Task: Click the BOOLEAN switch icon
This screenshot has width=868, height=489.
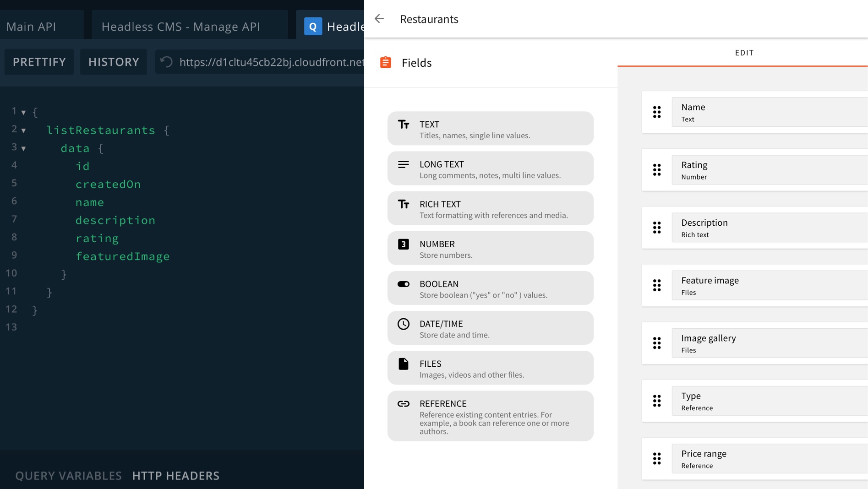Action: coord(404,284)
